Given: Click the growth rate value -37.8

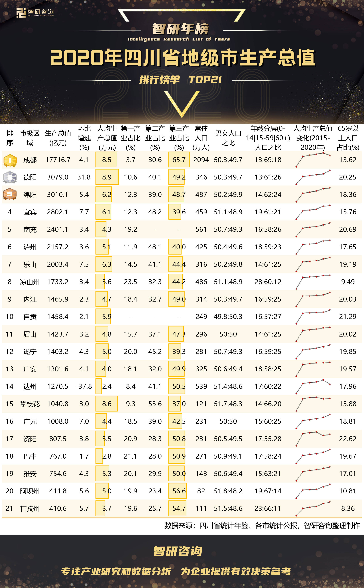Looking at the screenshot, I should pyautogui.click(x=84, y=386).
